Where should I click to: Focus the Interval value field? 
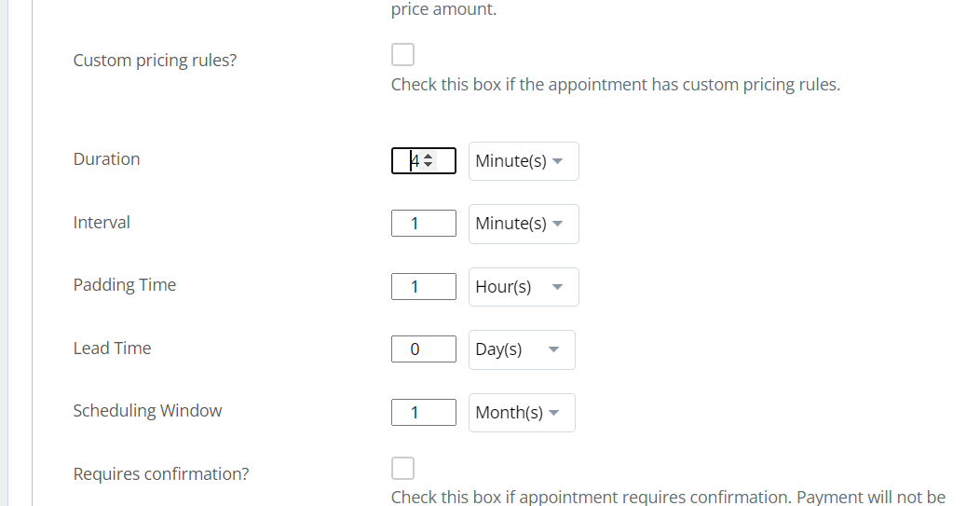424,224
